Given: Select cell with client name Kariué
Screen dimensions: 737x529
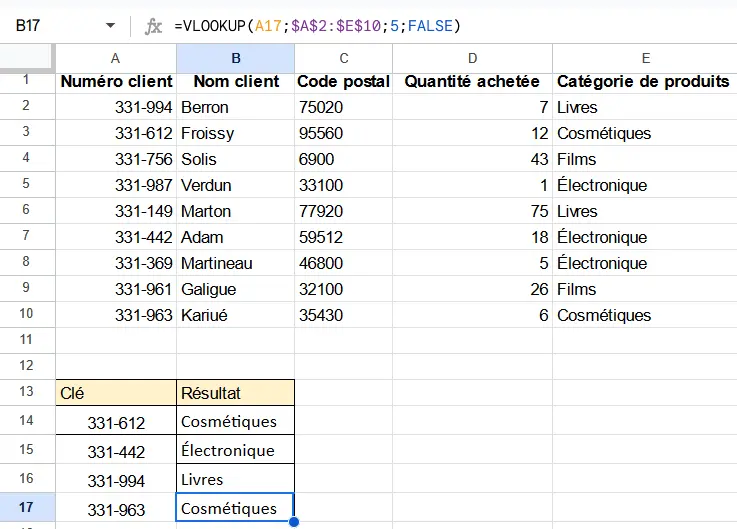Looking at the screenshot, I should click(x=235, y=315).
